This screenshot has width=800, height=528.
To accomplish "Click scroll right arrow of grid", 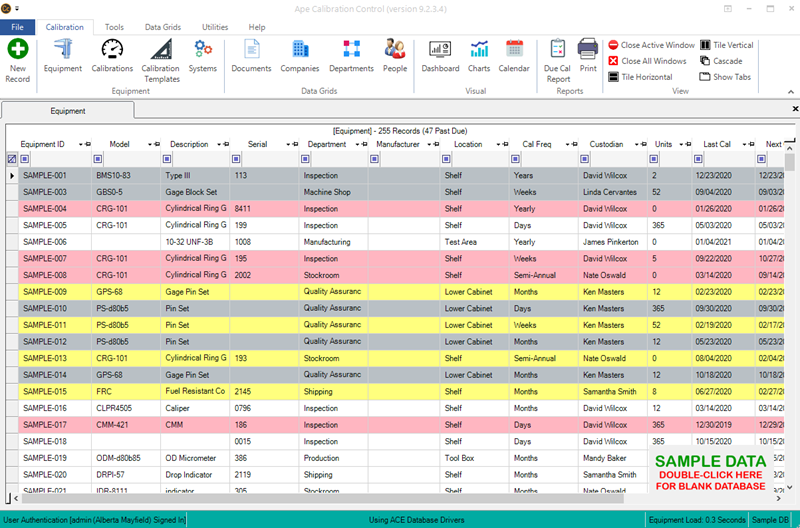I will point(779,498).
